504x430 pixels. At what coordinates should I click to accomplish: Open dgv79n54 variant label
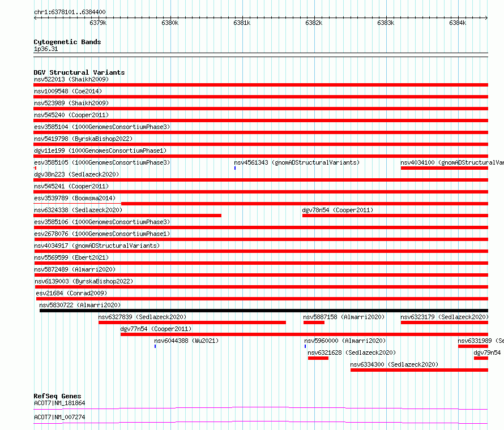pyautogui.click(x=487, y=352)
